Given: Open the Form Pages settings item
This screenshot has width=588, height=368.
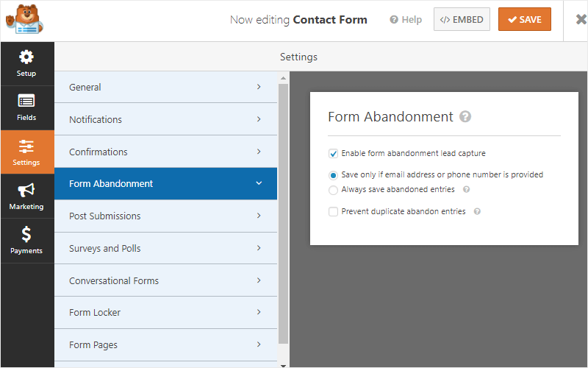Looking at the screenshot, I should point(166,344).
